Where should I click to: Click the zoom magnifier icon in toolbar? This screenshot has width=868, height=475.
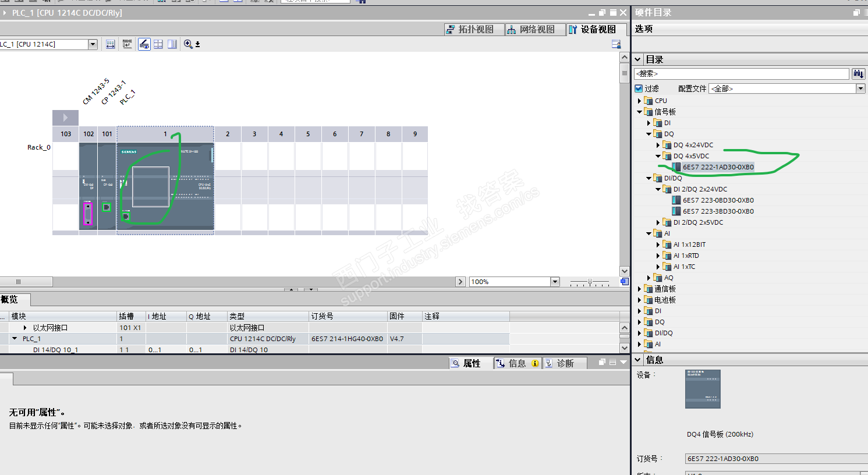188,44
